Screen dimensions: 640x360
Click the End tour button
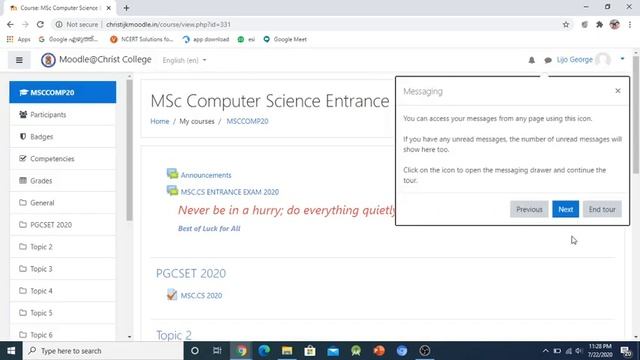point(602,209)
